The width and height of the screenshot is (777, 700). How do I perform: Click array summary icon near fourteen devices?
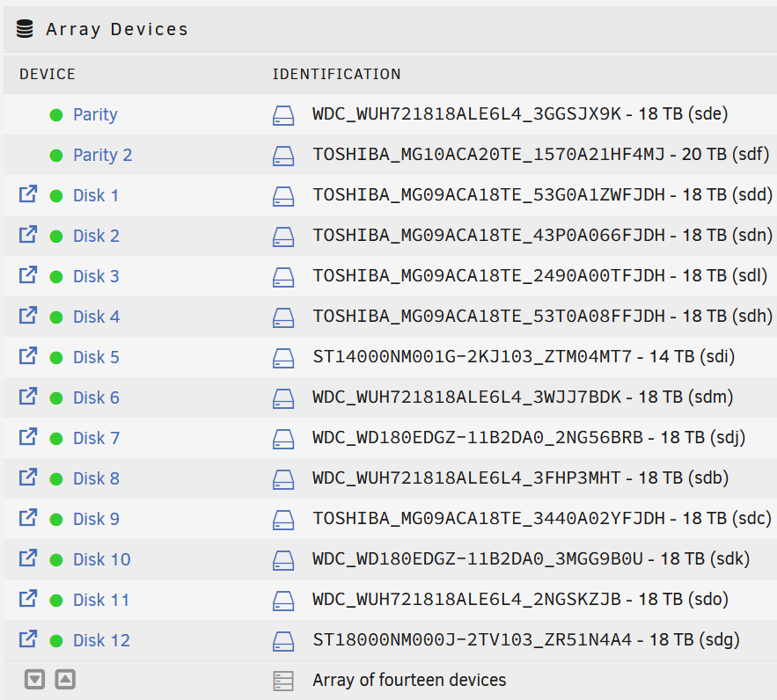coord(283,681)
